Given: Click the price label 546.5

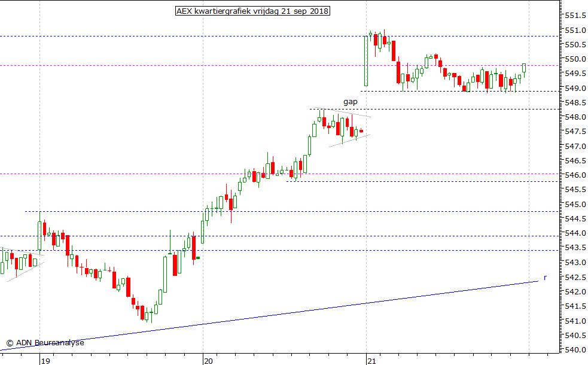Looking at the screenshot, I should [x=575, y=161].
